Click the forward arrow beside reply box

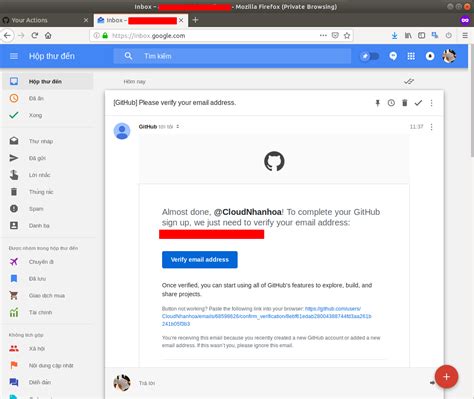coord(432,383)
